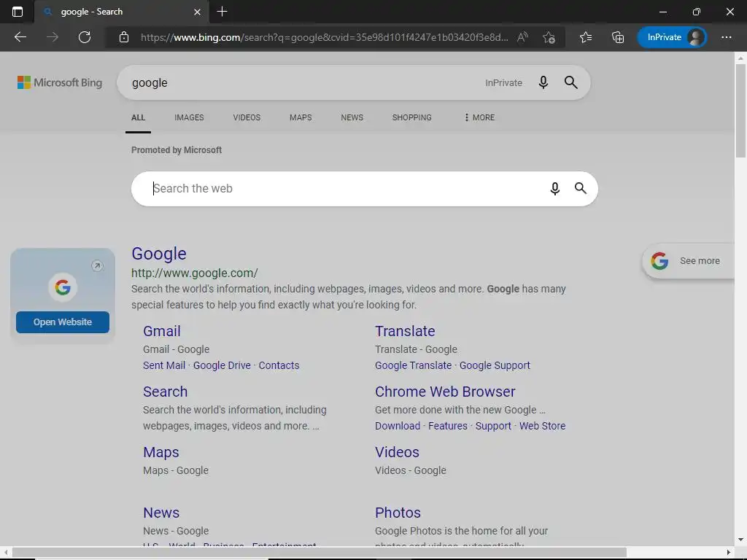Viewport: 747px width, 560px height.
Task: Click the InPrivate profile button
Action: tap(672, 37)
